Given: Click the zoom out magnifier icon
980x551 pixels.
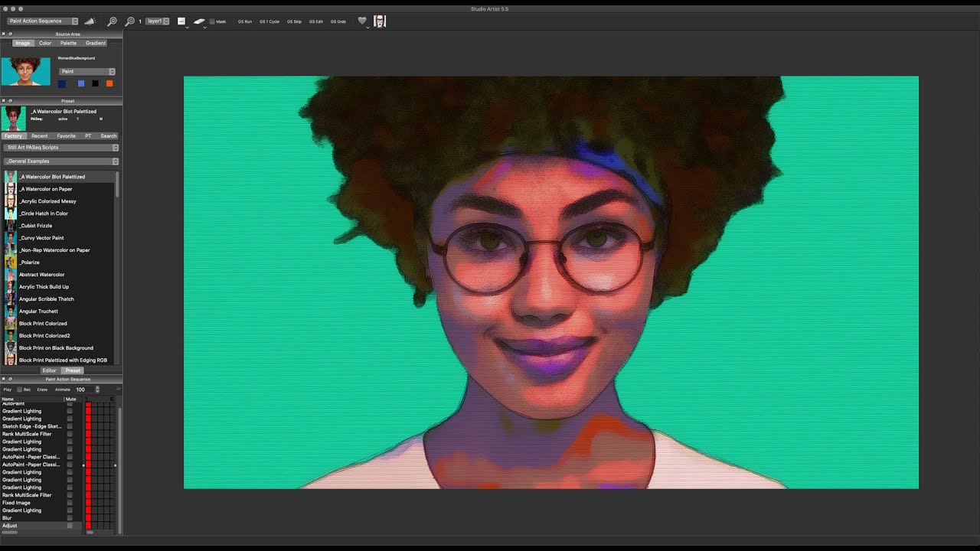Looking at the screenshot, I should (112, 21).
